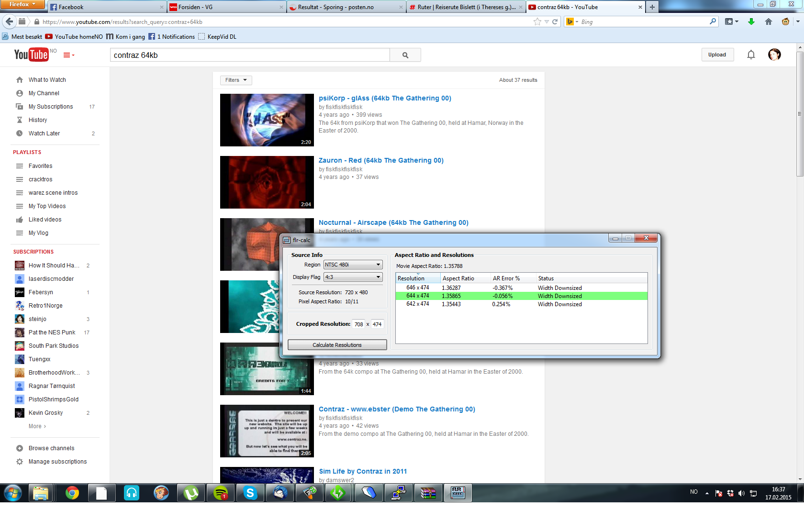
Task: Expand the Display Flag 4:3 dropdown
Action: [378, 277]
